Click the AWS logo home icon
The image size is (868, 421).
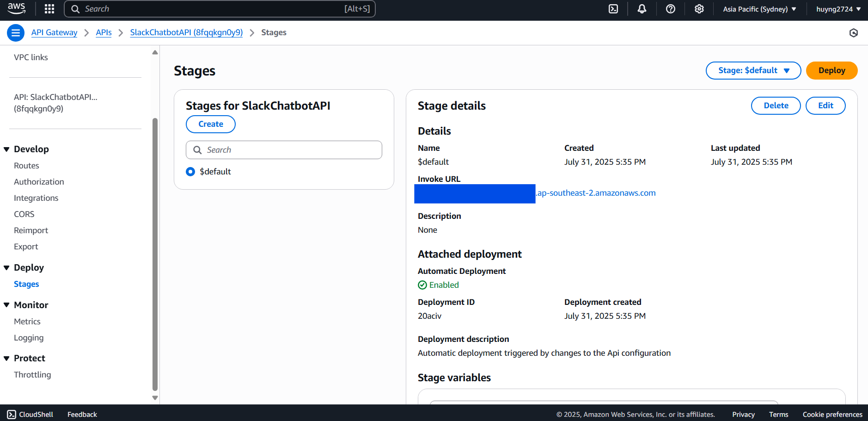[x=16, y=8]
